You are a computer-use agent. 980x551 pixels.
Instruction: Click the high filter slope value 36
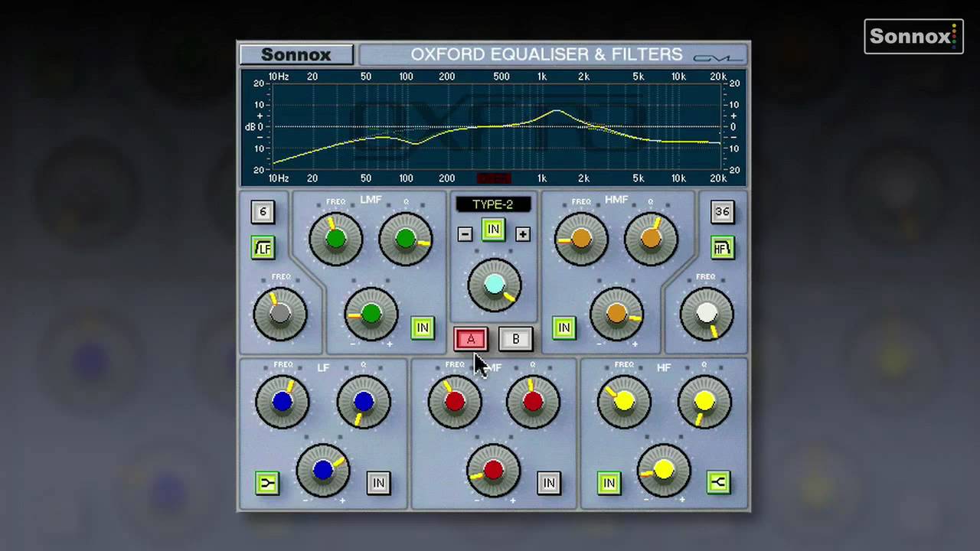[722, 212]
